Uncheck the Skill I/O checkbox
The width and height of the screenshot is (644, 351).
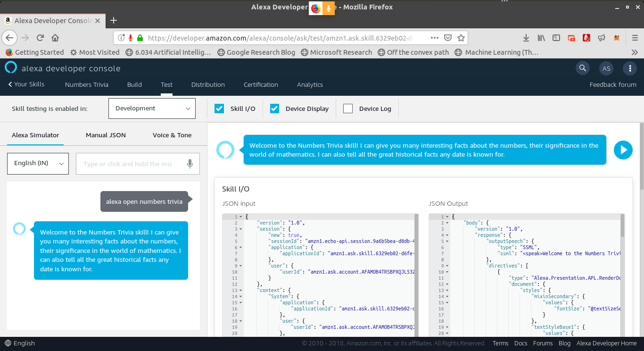219,109
